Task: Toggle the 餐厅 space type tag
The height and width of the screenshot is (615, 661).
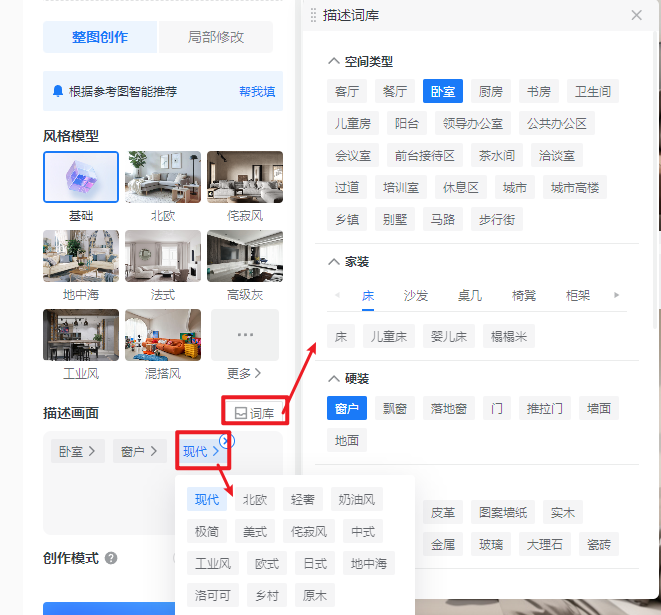Action: [x=395, y=91]
